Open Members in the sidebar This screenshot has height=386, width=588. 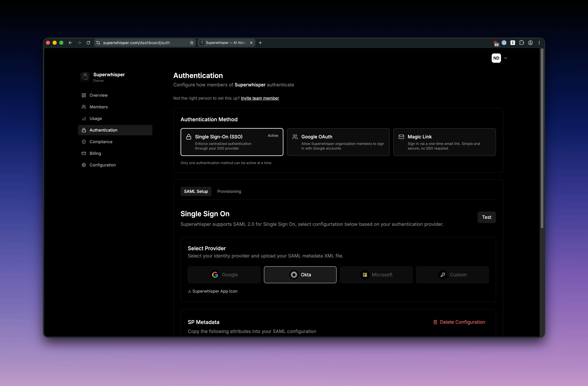pyautogui.click(x=115, y=107)
